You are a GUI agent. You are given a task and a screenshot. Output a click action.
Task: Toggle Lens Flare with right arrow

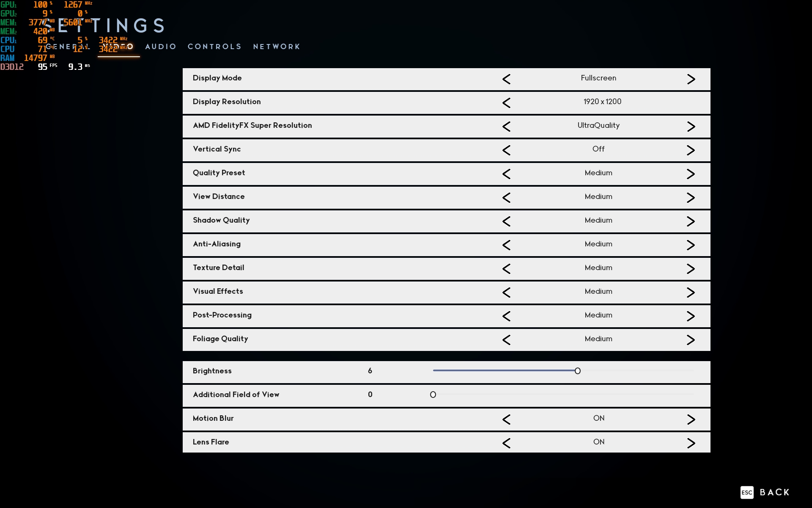(x=691, y=443)
